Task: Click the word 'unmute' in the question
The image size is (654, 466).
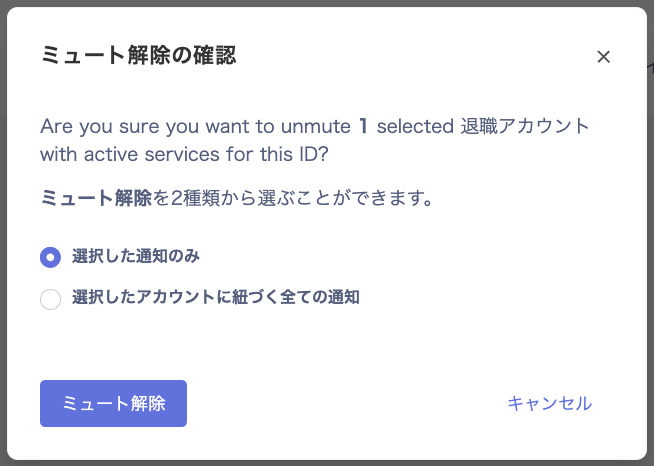Action: click(x=318, y=127)
